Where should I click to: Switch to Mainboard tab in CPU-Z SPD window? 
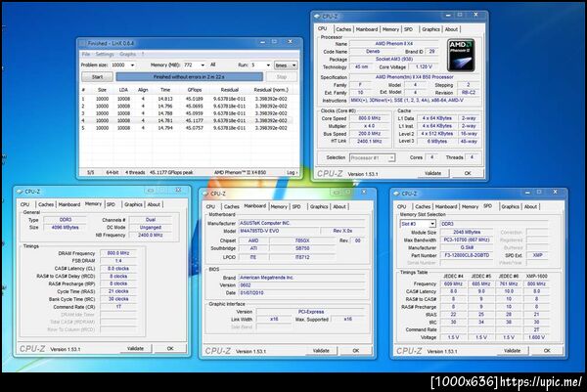coord(446,206)
